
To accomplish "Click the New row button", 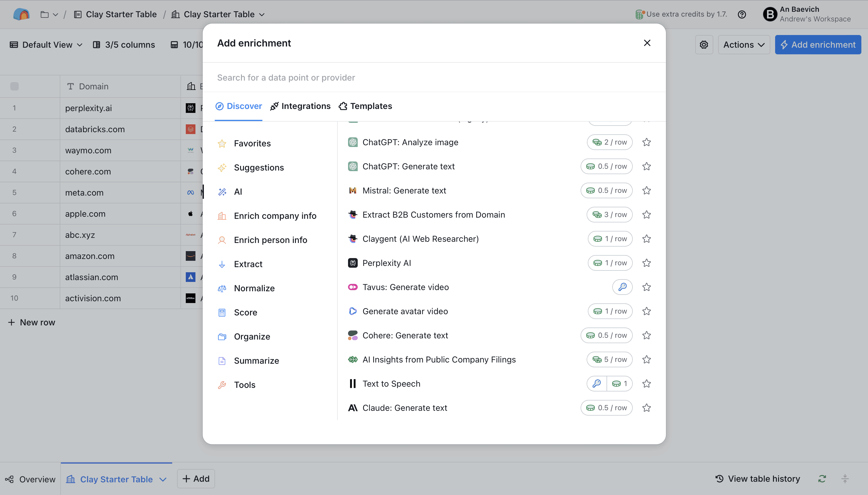I will point(32,322).
